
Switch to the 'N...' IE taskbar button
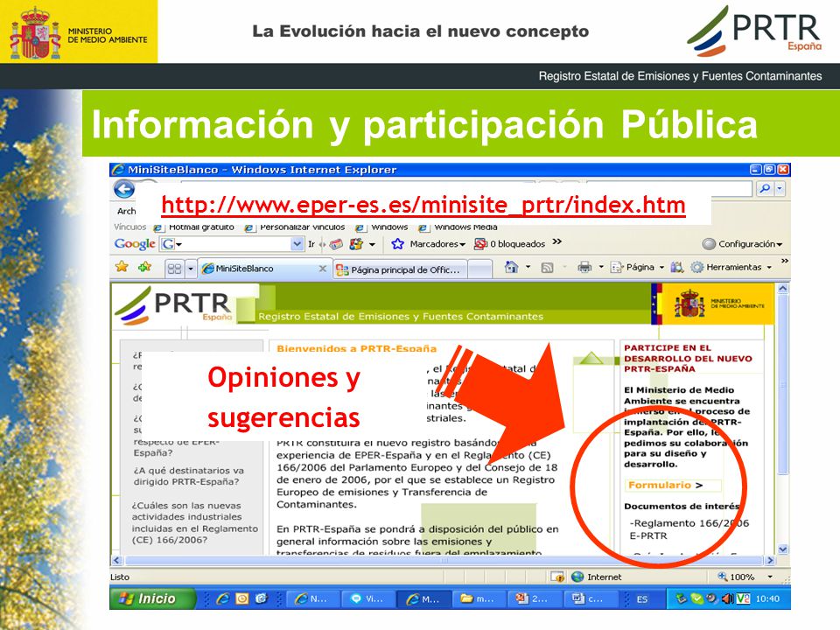click(313, 598)
